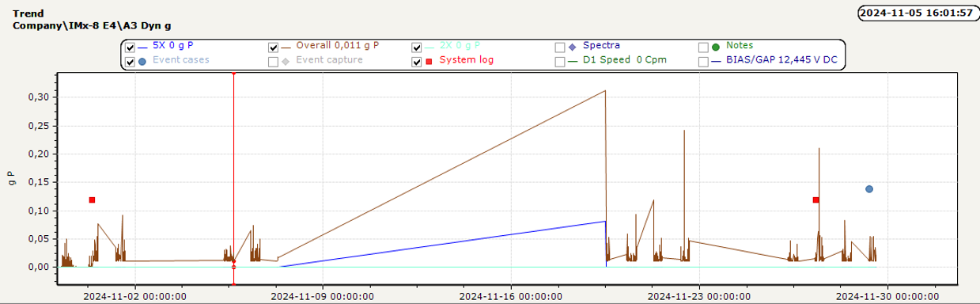Click the 0,05 y-axis value

click(x=38, y=239)
